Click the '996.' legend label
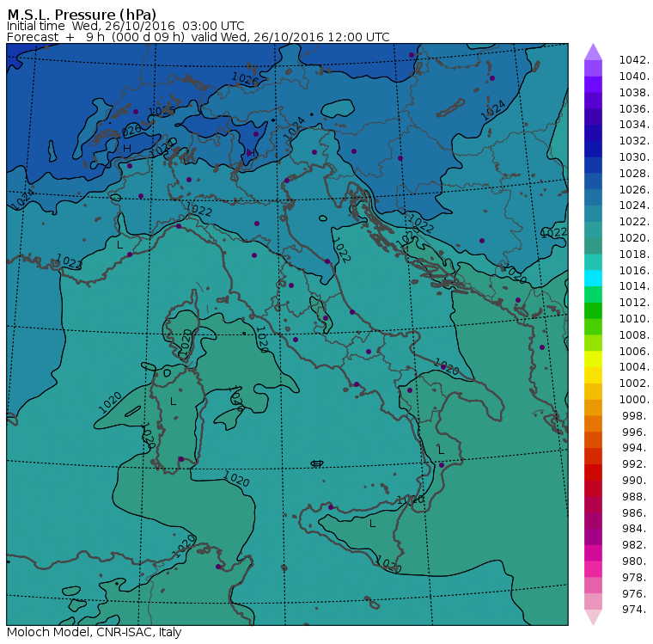The height and width of the screenshot is (644, 653). coord(636,432)
